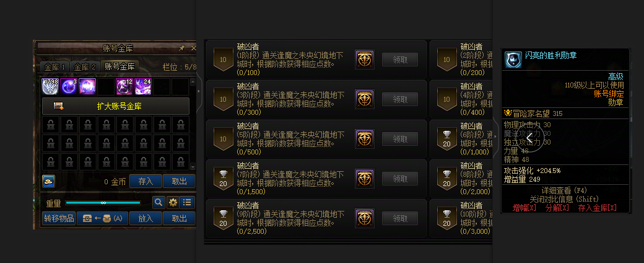The height and width of the screenshot is (263, 644).
Task: Click 领取 for the 3阶段 破凶者 reward
Action: point(400,99)
